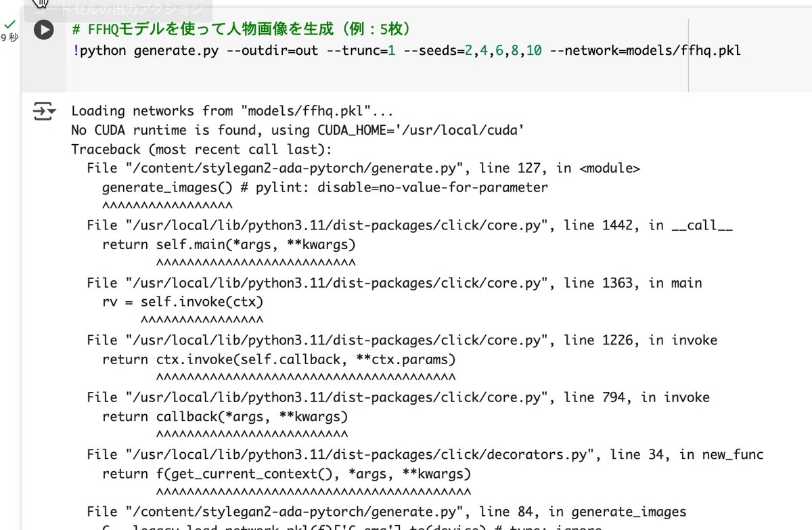Click the generate.py line 84 traceback entry
Screen dimensions: 812x530
386,512
